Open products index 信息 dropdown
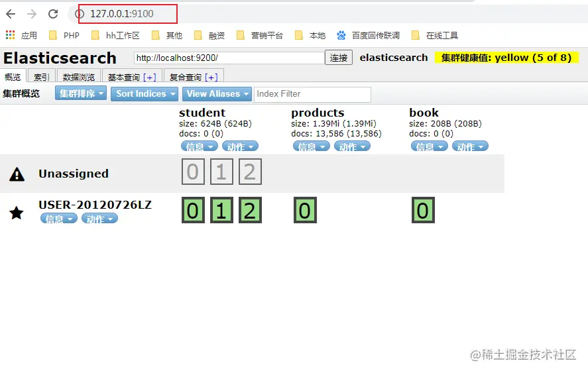 pyautogui.click(x=312, y=146)
